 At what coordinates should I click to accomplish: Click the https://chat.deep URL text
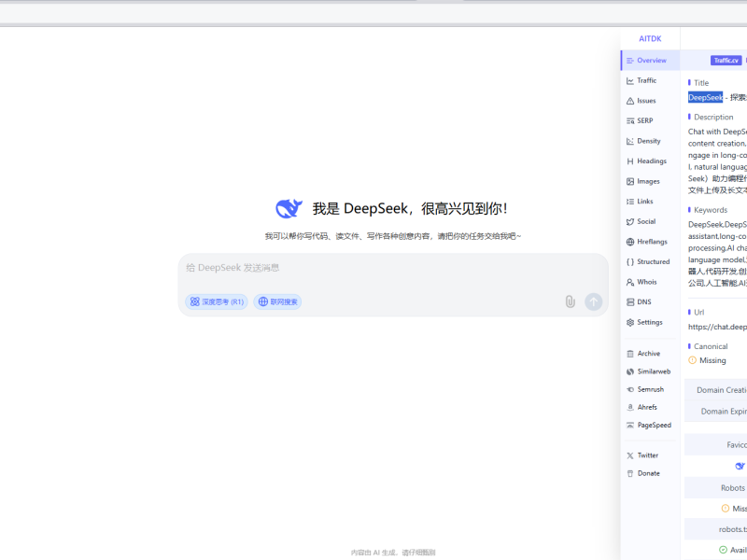coord(717,328)
